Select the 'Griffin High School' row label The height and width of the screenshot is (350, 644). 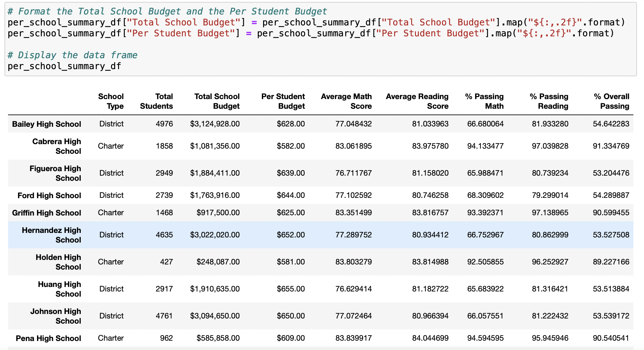click(x=46, y=213)
